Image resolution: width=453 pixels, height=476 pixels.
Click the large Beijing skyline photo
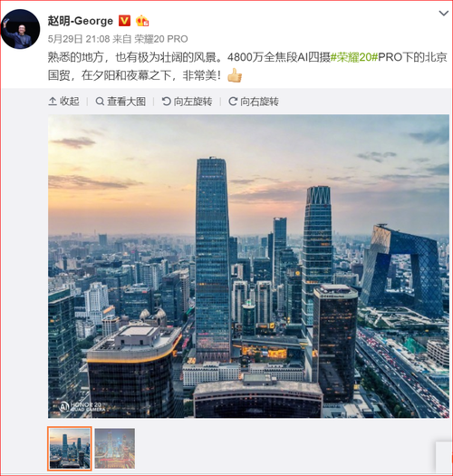click(x=248, y=267)
